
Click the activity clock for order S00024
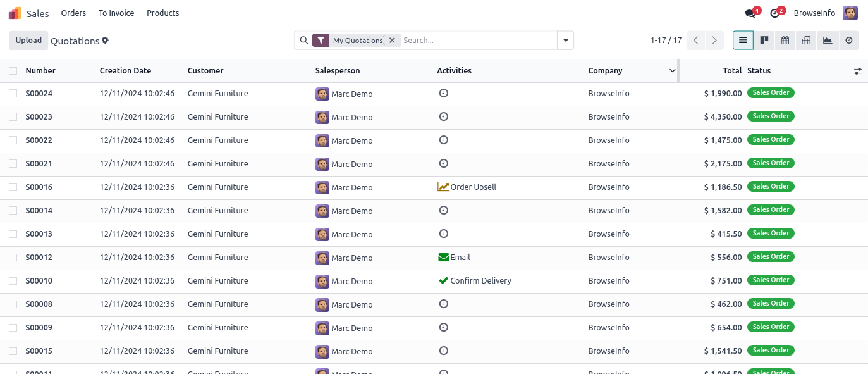click(444, 93)
